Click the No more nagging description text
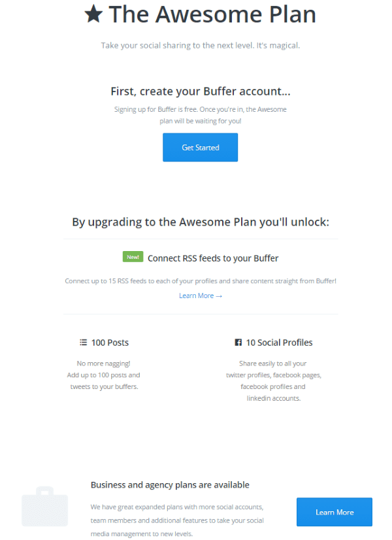The height and width of the screenshot is (540, 392). click(105, 375)
